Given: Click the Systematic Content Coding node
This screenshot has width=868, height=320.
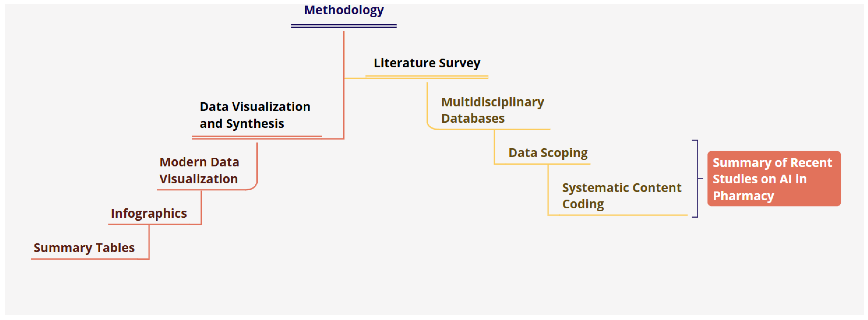Looking at the screenshot, I should (x=621, y=196).
